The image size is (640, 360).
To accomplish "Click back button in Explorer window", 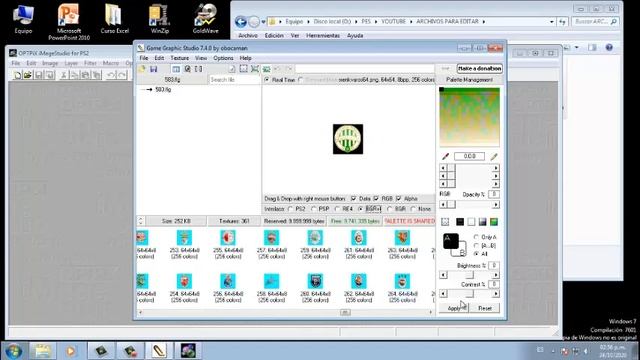I will point(241,22).
